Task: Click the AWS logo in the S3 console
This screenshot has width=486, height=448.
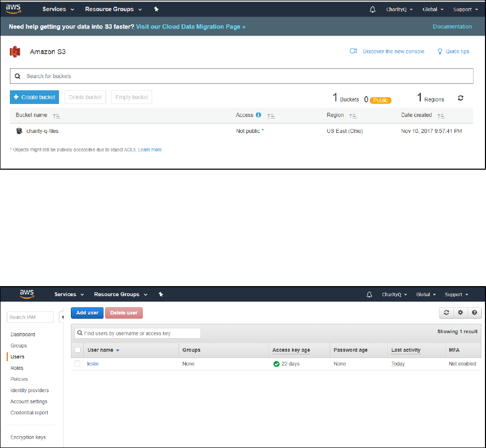Action: click(13, 9)
